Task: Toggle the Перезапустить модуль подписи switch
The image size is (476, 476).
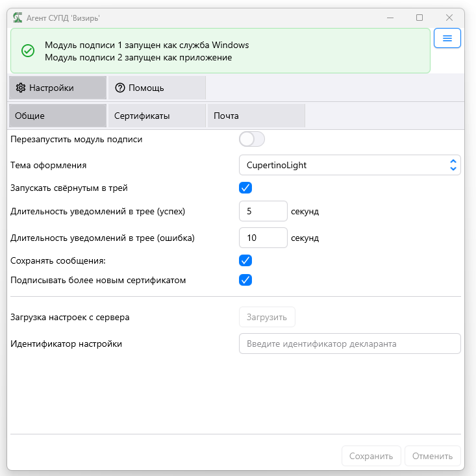Action: point(252,139)
